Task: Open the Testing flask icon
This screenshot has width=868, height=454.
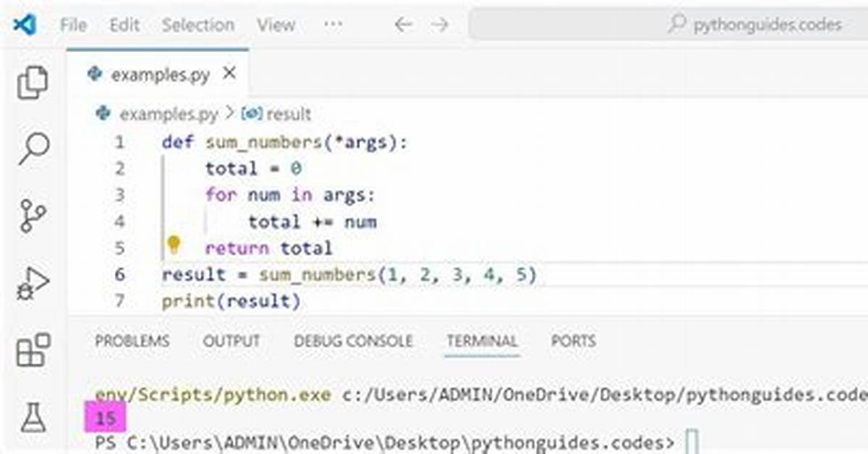Action: click(x=33, y=418)
